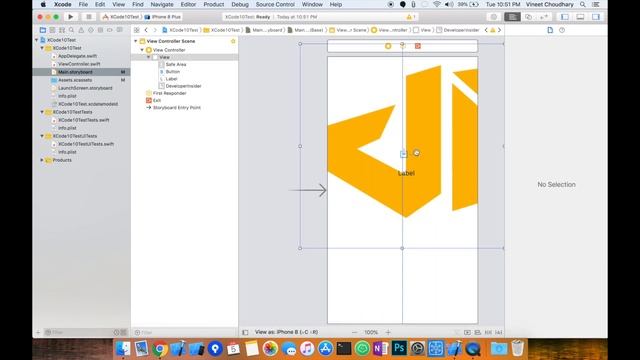
Task: Open the iPhone 8 Plus device selector
Action: tap(162, 17)
